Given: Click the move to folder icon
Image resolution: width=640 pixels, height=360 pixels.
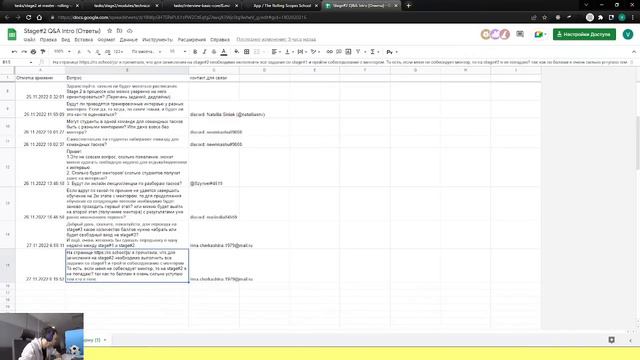Looking at the screenshot, I should (120, 31).
